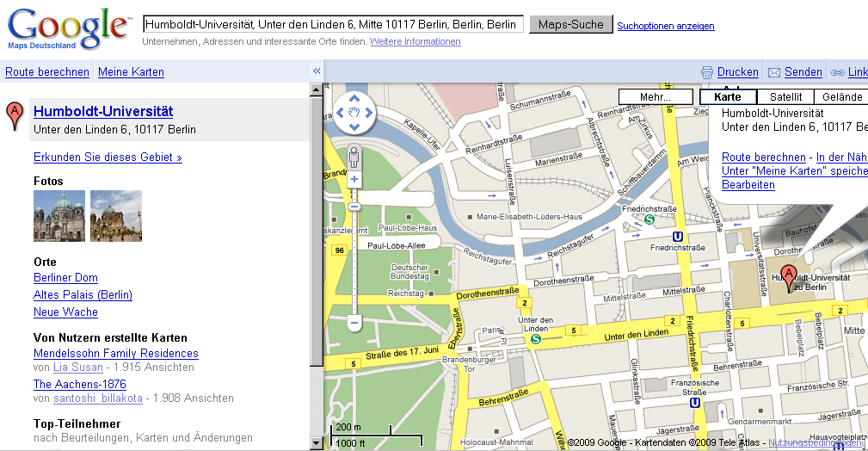
Task: Click the Reichstag label on the map
Action: coord(406,293)
